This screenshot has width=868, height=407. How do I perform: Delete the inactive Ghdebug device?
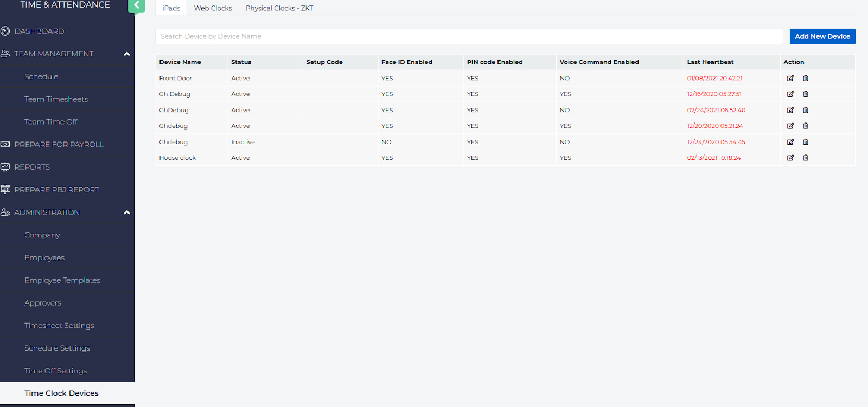[x=806, y=142]
